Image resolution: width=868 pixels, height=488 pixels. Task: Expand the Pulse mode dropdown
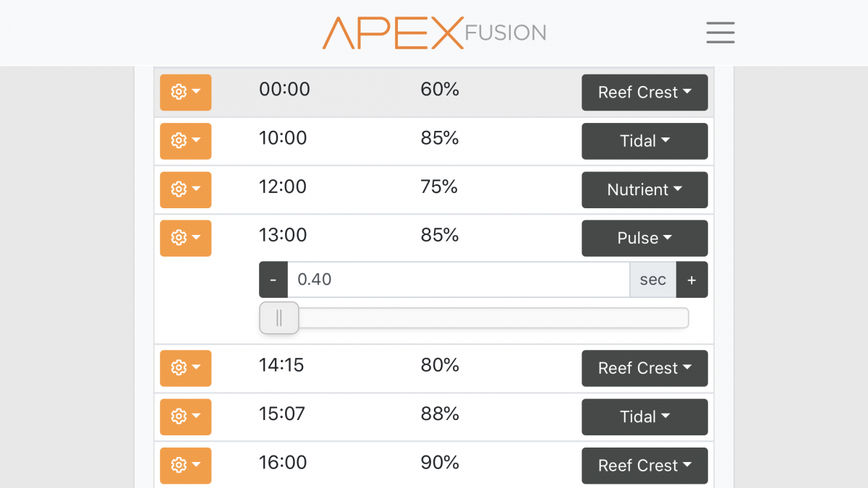pos(644,238)
